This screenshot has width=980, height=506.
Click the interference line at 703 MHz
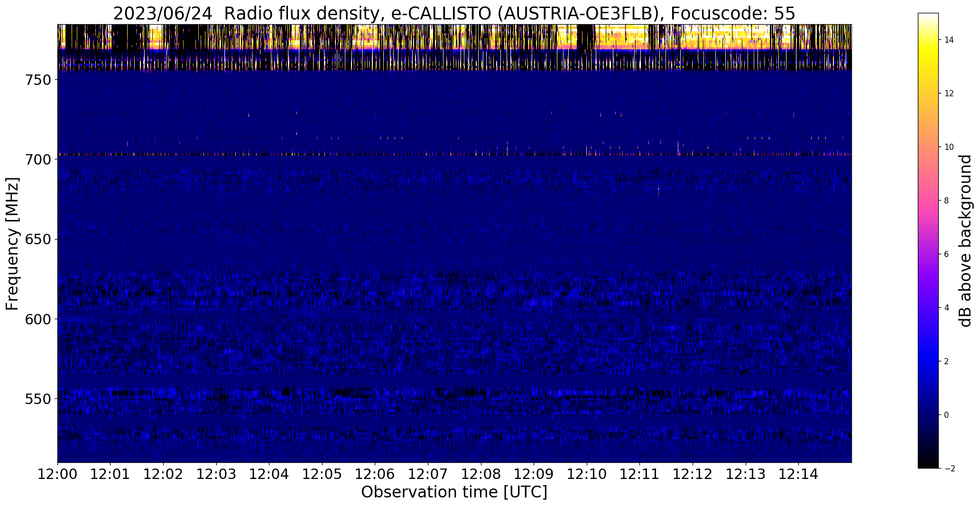pyautogui.click(x=454, y=155)
